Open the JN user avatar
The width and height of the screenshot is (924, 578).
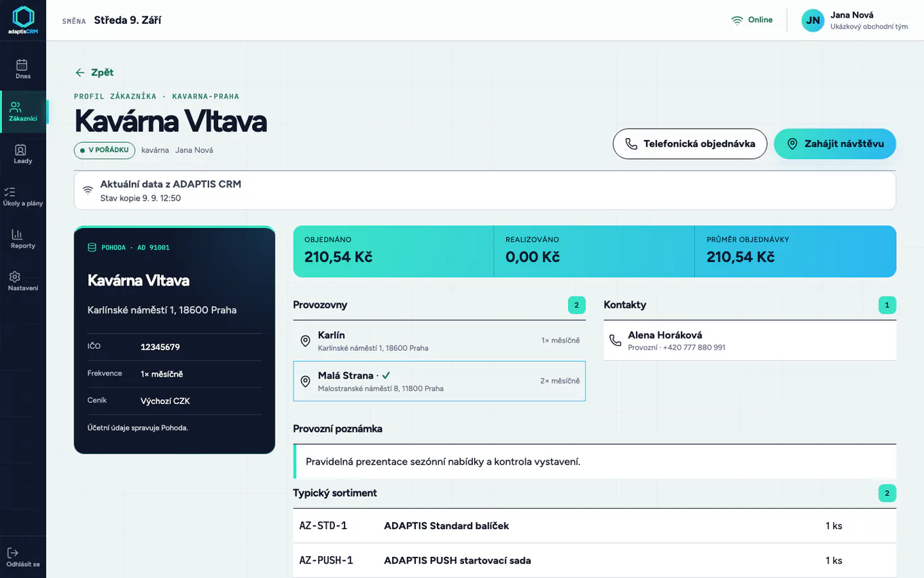(x=813, y=20)
